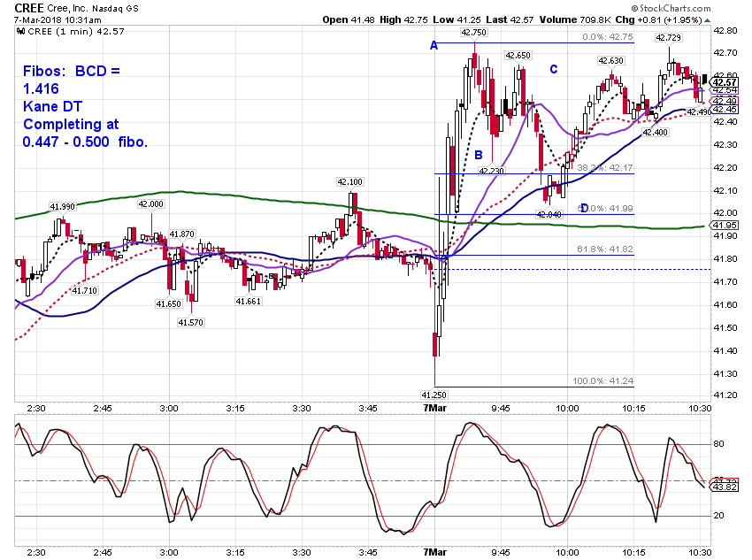752x560 pixels.
Task: Click the 'Cree, Inc.' company name
Action: click(x=67, y=9)
